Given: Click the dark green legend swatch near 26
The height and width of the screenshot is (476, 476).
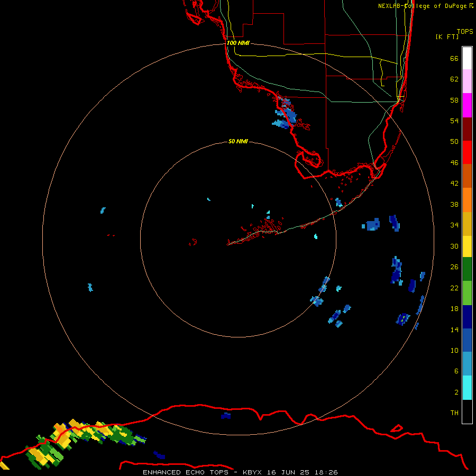Looking at the screenshot, I should pos(467,269).
